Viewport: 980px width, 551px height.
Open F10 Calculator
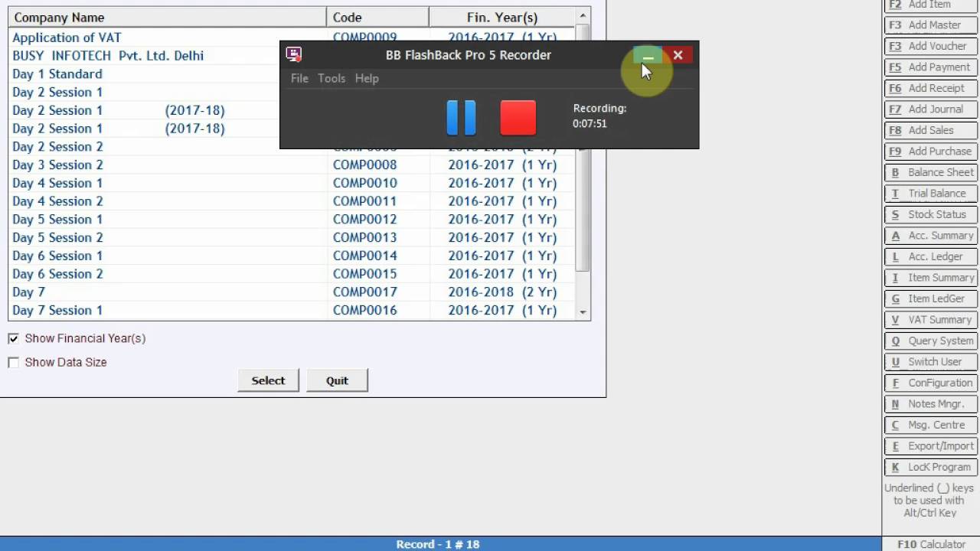tap(931, 544)
